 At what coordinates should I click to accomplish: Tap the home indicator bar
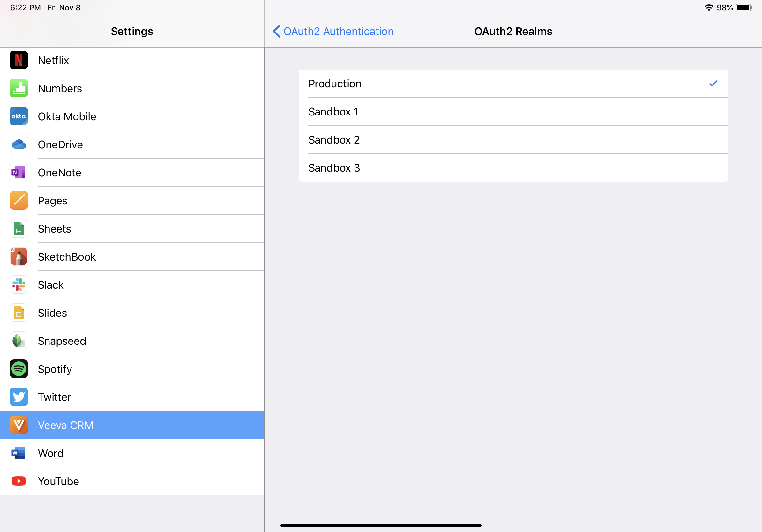click(x=381, y=525)
